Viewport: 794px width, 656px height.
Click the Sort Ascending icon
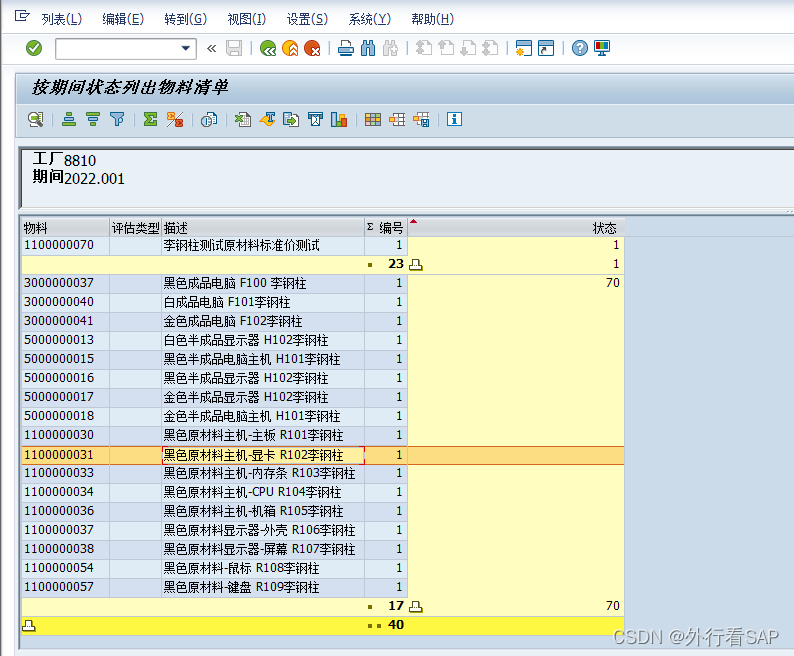(x=69, y=120)
